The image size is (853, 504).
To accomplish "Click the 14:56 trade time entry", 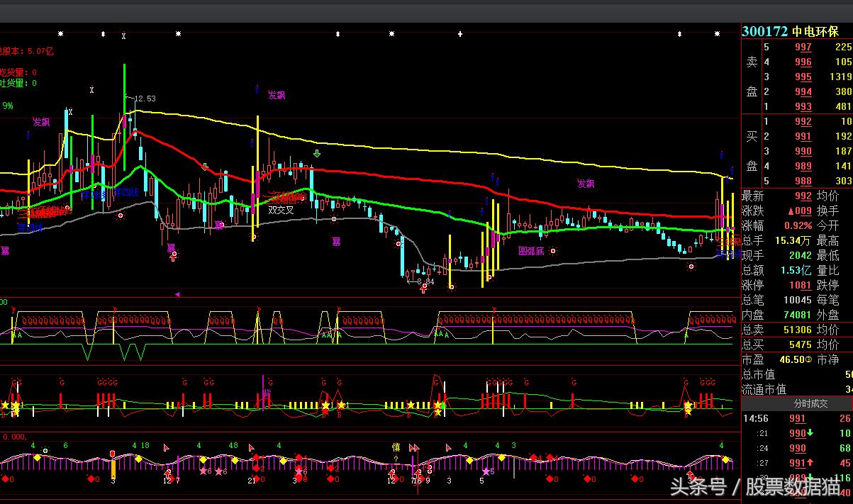I will [x=754, y=419].
